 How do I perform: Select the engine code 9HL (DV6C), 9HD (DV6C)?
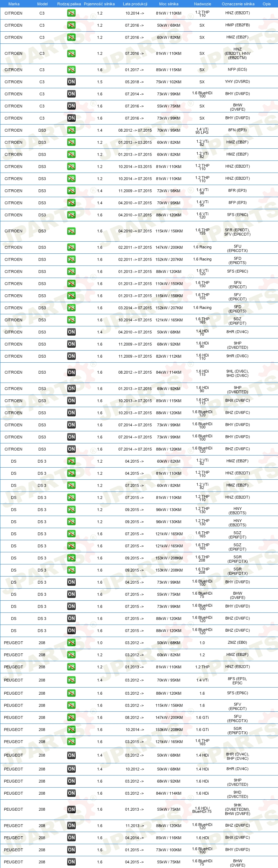click(237, 373)
